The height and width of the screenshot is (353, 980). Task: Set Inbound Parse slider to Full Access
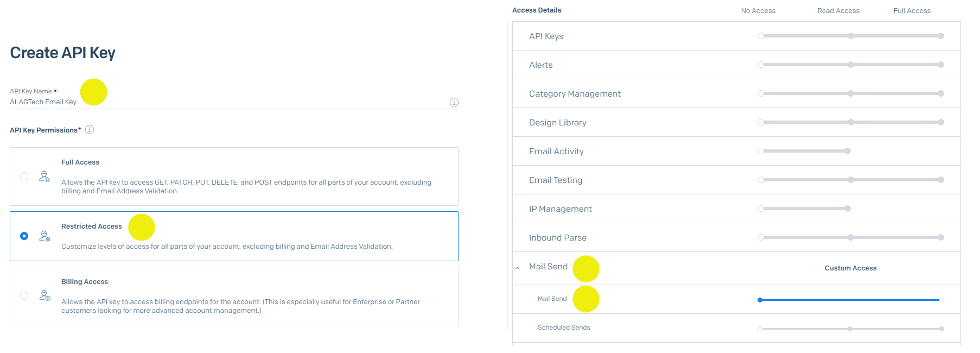coord(941,237)
